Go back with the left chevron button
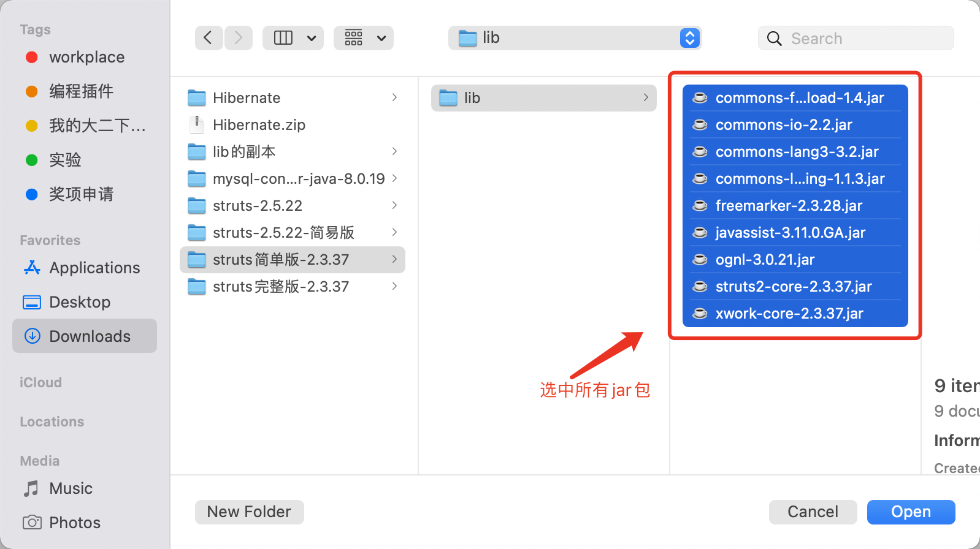Image resolution: width=980 pixels, height=549 pixels. (209, 38)
